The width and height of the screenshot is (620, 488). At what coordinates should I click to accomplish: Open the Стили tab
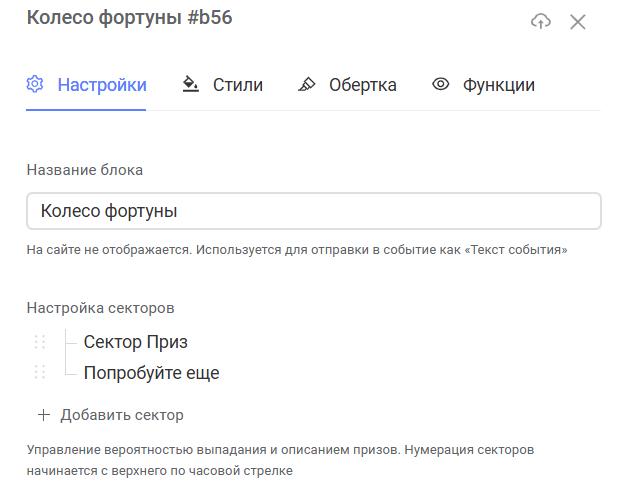(x=223, y=85)
